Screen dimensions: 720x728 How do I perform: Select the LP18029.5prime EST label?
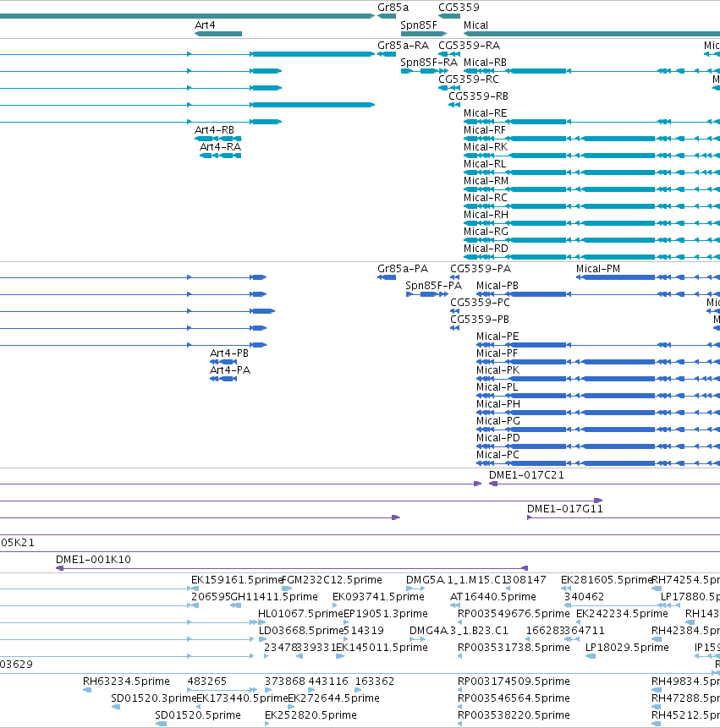(x=627, y=648)
